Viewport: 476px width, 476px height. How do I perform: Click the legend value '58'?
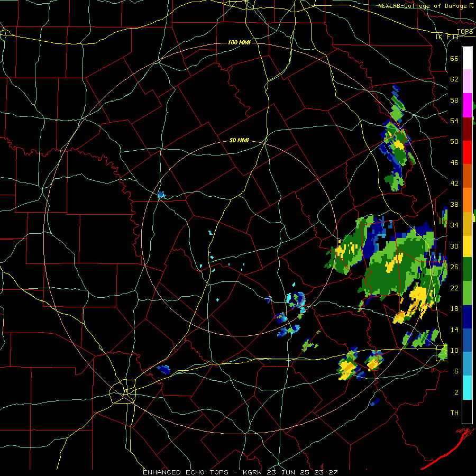point(454,100)
